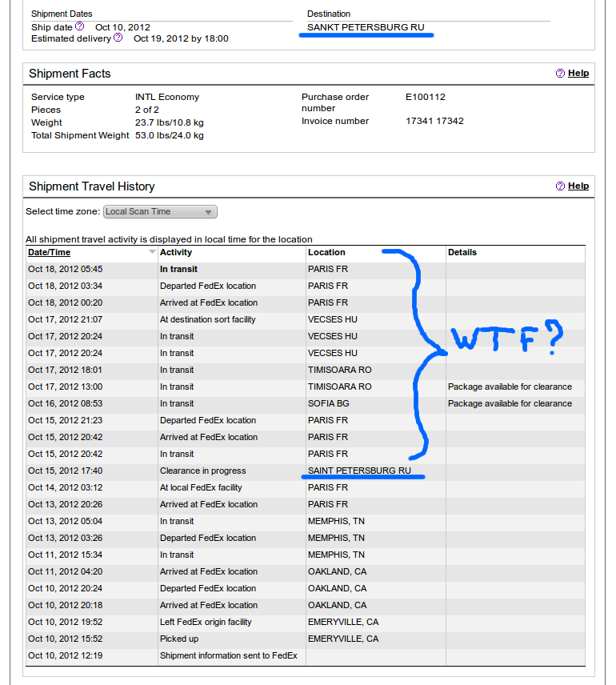Select Oct 17, 2012 18:01 date cell
Viewport: 616px width, 685px height.
[65, 370]
